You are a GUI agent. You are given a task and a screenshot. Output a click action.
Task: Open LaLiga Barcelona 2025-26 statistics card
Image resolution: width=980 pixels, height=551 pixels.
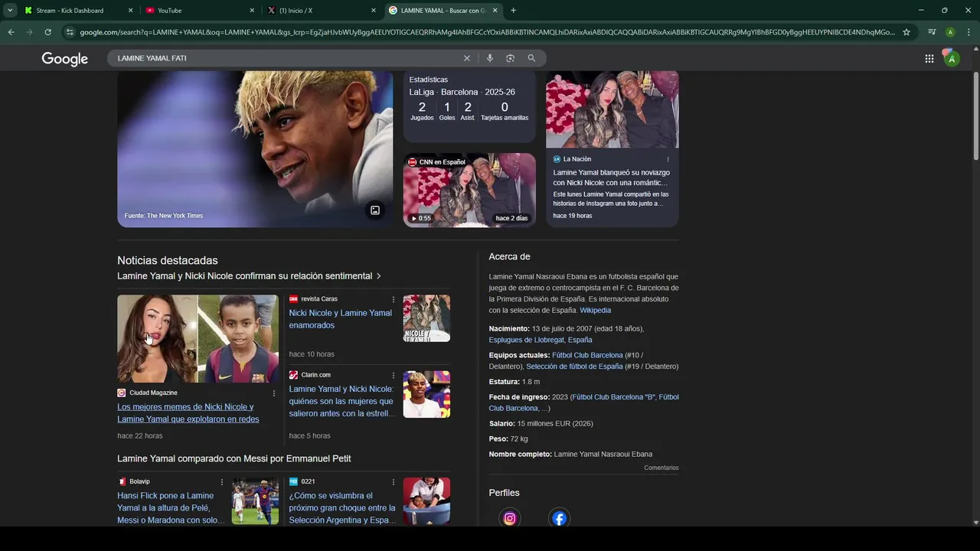tap(469, 106)
